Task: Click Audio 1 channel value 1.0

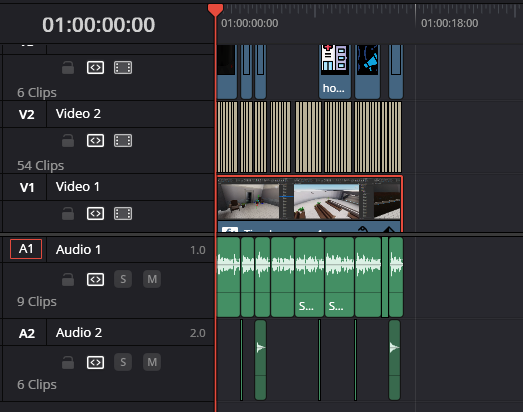Action: click(198, 250)
